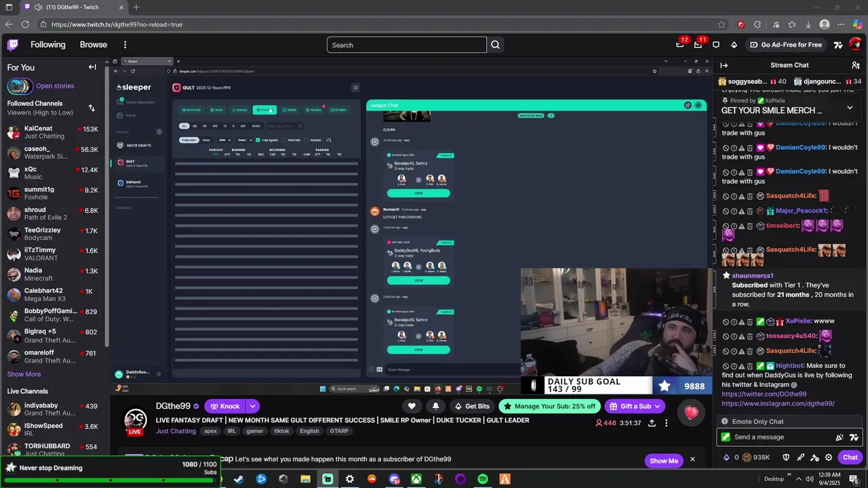Open Nightbot's twitter.com/DGthe99 link

764,394
